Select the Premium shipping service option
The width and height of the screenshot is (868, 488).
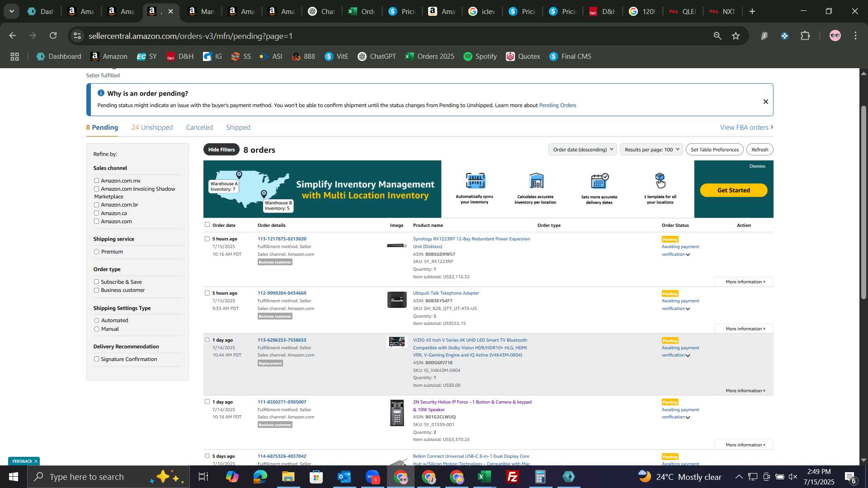point(96,252)
